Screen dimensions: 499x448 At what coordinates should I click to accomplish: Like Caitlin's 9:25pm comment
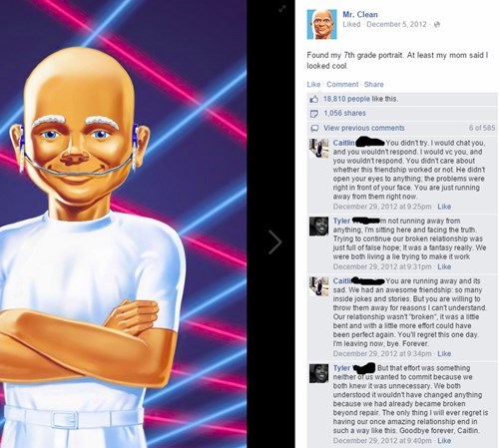point(444,207)
